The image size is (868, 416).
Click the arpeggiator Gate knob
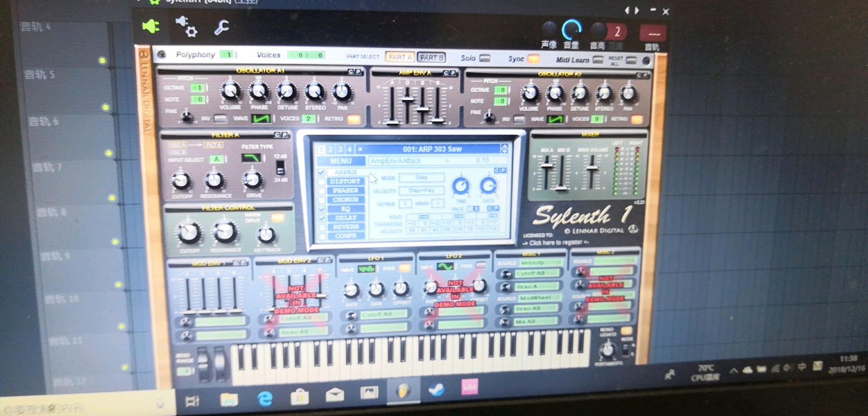click(x=488, y=185)
